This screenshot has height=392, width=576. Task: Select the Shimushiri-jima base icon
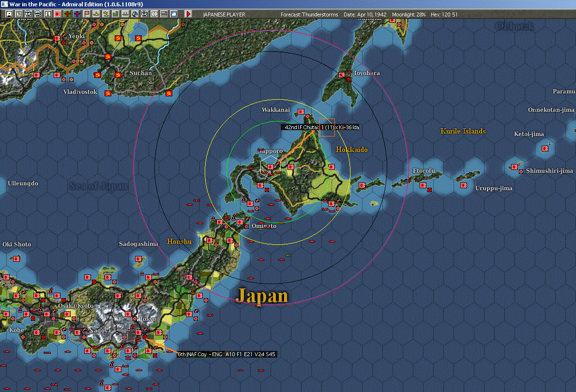tap(515, 167)
